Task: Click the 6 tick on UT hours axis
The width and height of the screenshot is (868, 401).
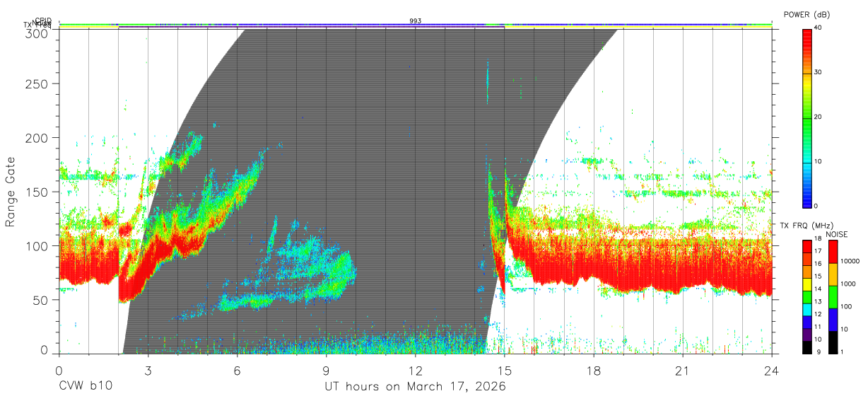Action: tap(237, 370)
